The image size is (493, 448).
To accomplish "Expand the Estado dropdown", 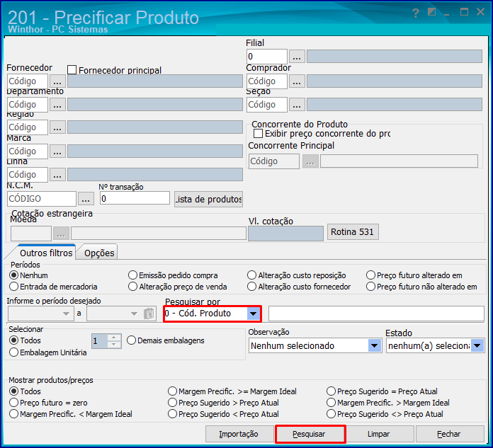I will [x=477, y=346].
